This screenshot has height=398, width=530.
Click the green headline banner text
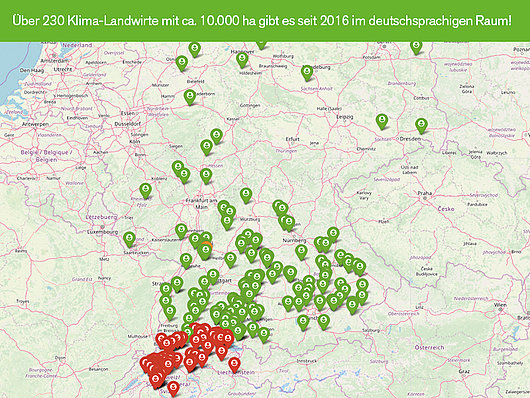click(262, 21)
